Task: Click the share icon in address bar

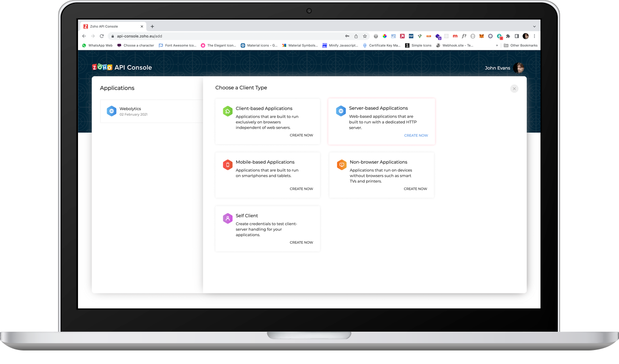Action: (356, 36)
